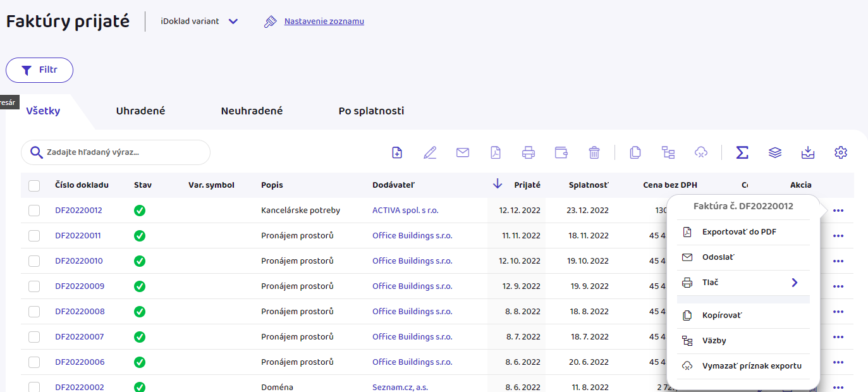Click the wallet payment icon in toolbar
Image resolution: width=868 pixels, height=392 pixels.
coord(561,152)
